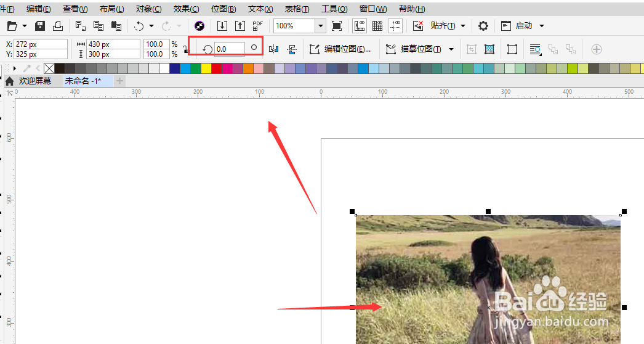This screenshot has height=344, width=644.
Task: Select the yellow color swatch
Action: click(206, 68)
